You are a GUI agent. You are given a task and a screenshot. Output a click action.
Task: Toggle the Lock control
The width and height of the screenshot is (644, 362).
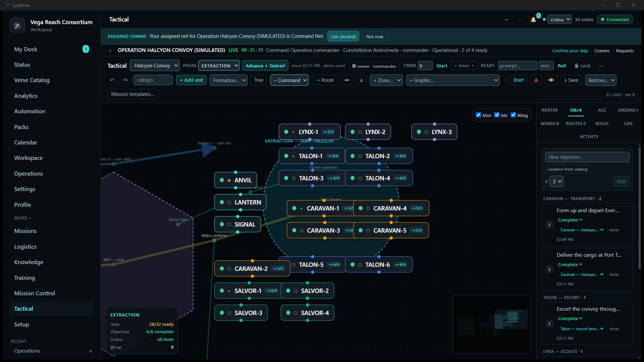583,66
